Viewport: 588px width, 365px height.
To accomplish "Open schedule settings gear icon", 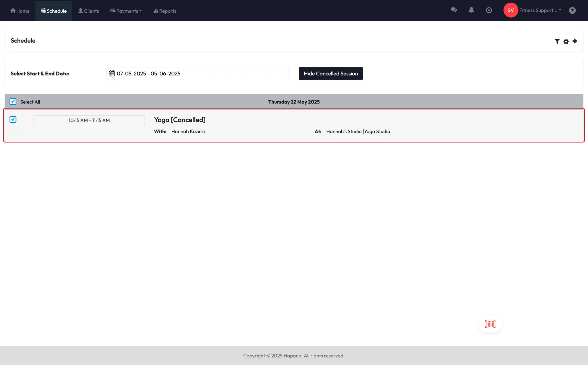I will pyautogui.click(x=566, y=42).
